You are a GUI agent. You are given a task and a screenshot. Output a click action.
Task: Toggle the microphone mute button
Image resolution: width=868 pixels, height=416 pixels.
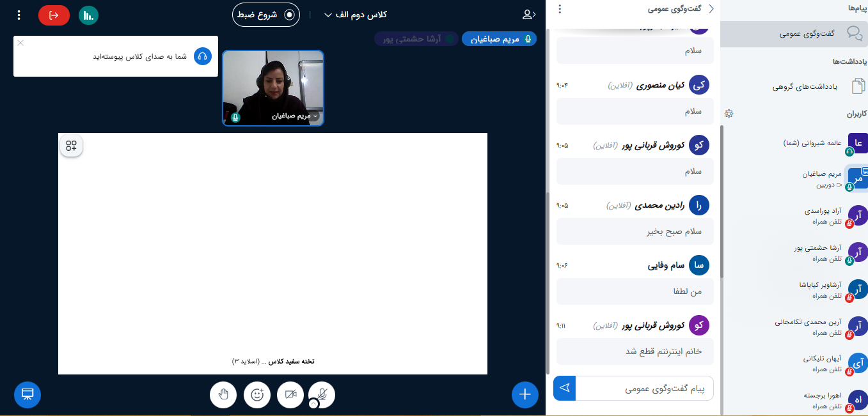322,395
